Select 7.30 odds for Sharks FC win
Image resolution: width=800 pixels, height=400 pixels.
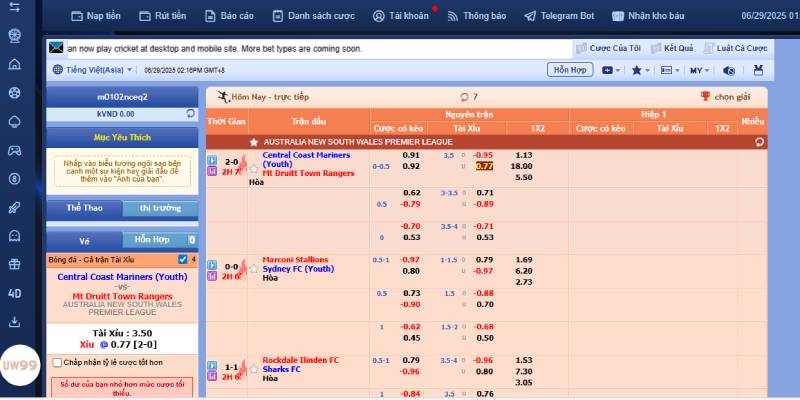(x=524, y=371)
